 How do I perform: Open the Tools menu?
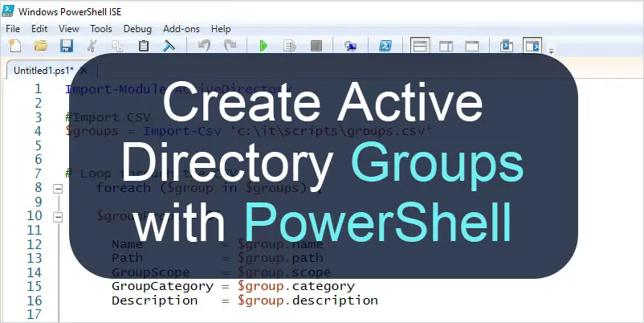[x=101, y=29]
